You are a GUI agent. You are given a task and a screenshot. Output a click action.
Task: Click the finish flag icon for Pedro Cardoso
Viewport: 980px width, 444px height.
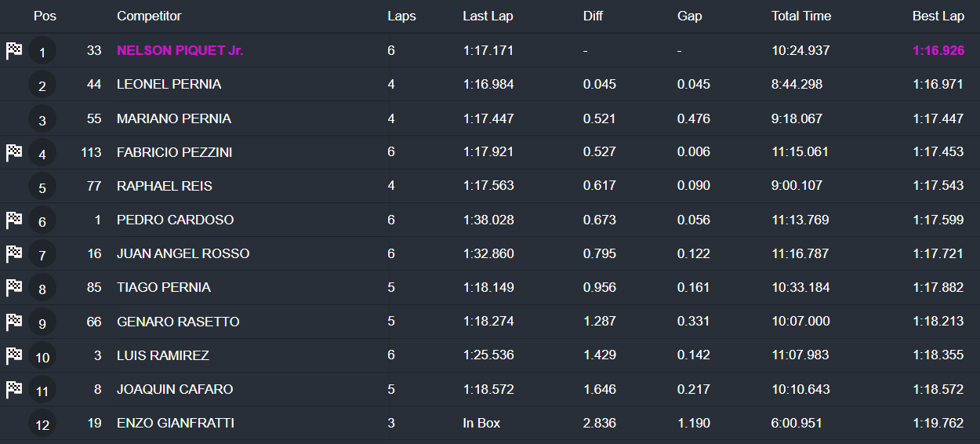[x=14, y=220]
